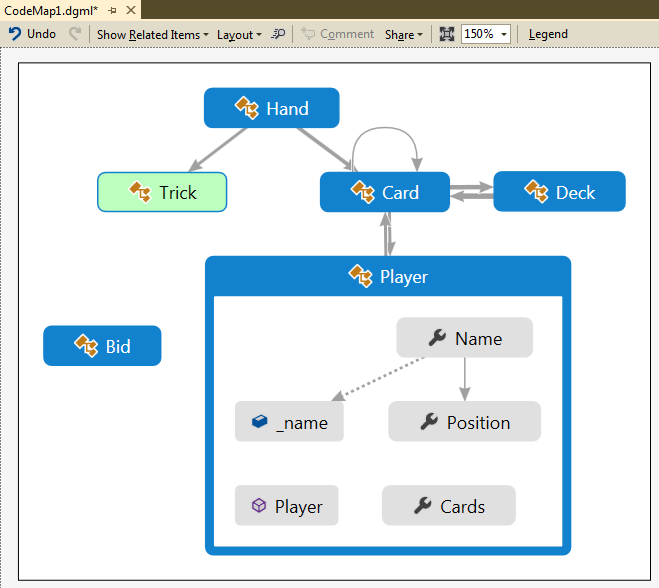Select the Player constructor node
The image size is (659, 588).
pyautogui.click(x=287, y=506)
